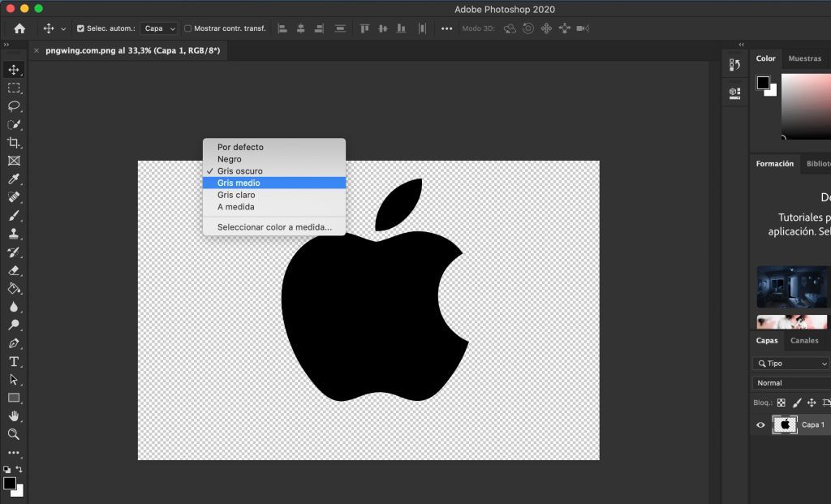Image resolution: width=831 pixels, height=504 pixels.
Task: Open the Normal blend mode dropdown
Action: point(790,383)
